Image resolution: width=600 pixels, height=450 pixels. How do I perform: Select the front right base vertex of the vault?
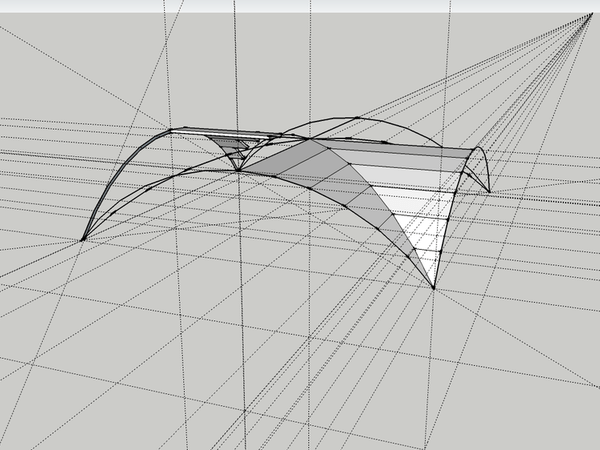pos(434,288)
